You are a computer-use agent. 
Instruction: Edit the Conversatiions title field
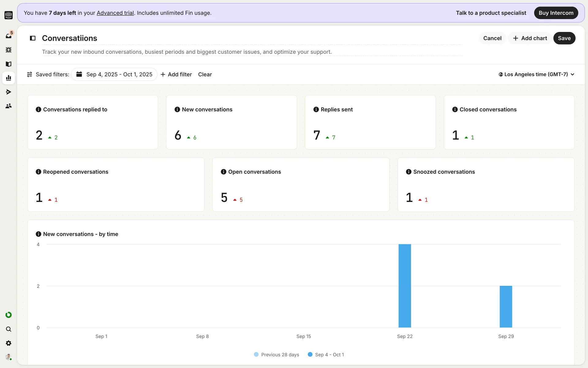tap(70, 38)
